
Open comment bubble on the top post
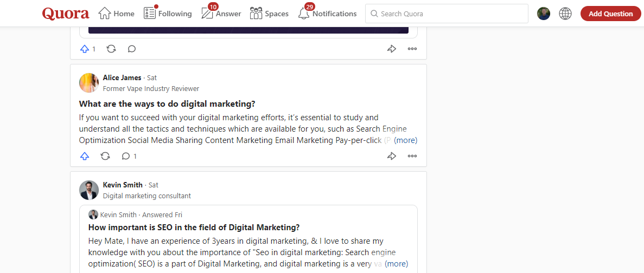tap(131, 49)
